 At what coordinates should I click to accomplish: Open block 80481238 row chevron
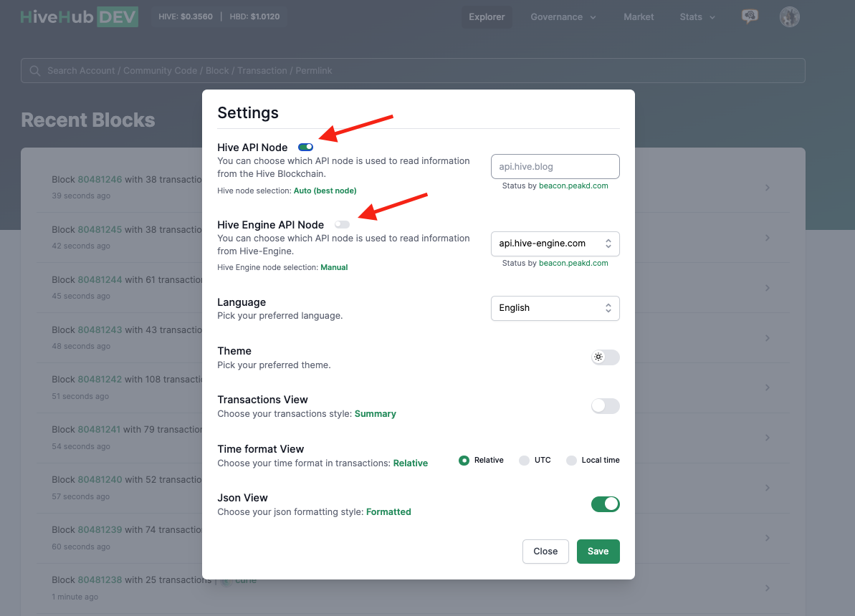point(768,588)
